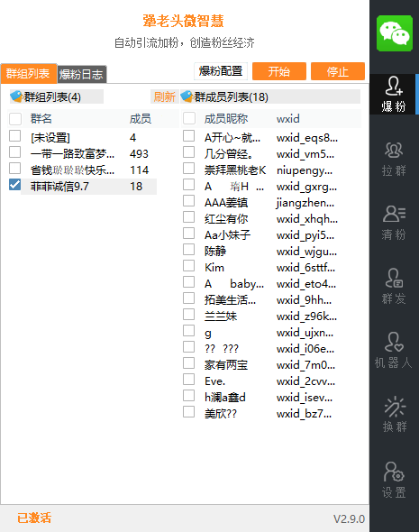
Task: Check the member 崇拜黑桃老K checkbox
Action: [x=189, y=169]
